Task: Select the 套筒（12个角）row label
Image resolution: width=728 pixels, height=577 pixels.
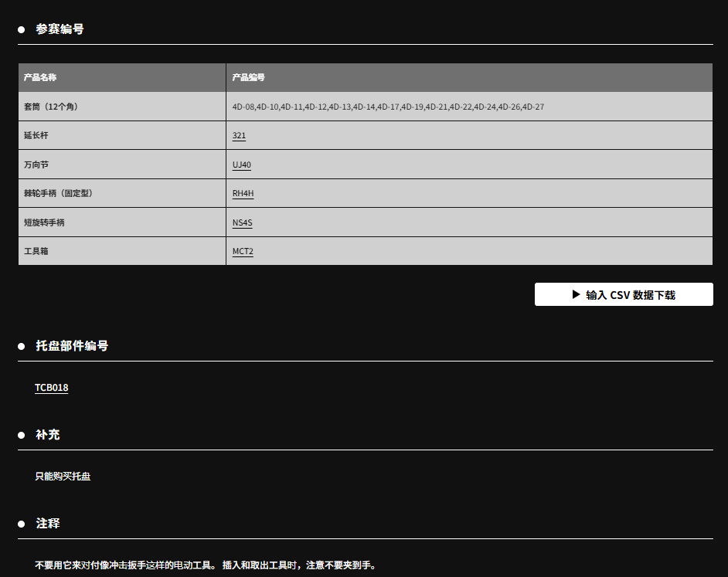Action: 51,107
